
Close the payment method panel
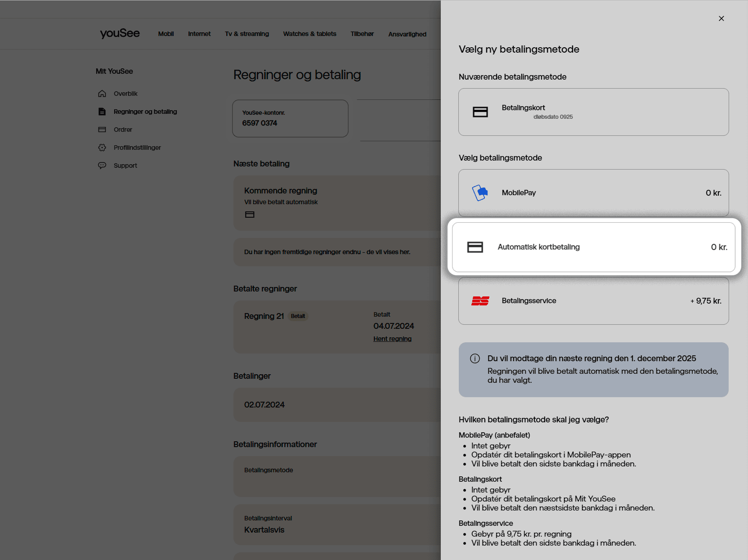pyautogui.click(x=721, y=18)
